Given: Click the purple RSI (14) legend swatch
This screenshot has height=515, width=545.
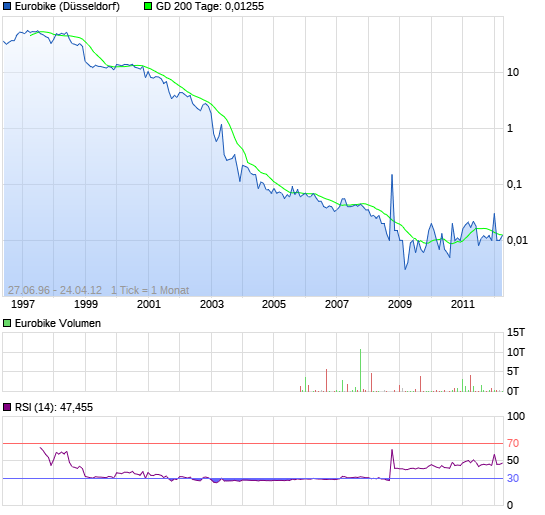Looking at the screenshot, I should tap(7, 407).
